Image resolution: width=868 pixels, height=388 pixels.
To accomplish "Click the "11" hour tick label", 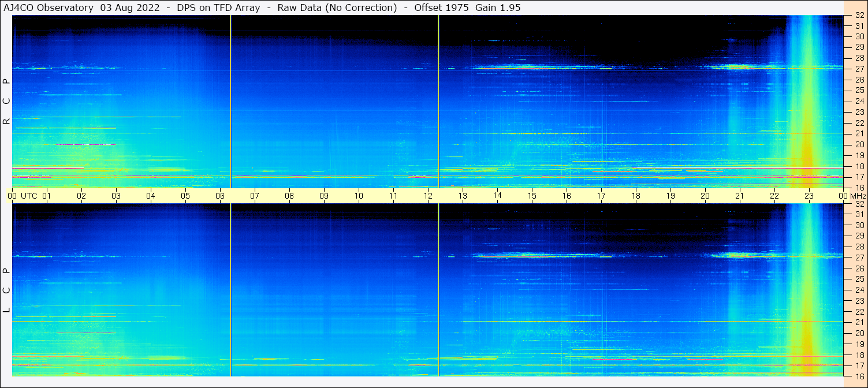I will [x=393, y=196].
